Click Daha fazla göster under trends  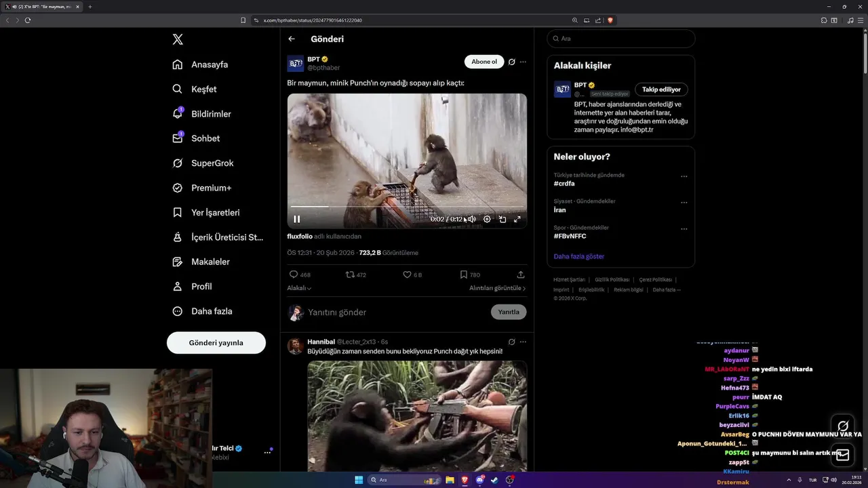(x=578, y=256)
